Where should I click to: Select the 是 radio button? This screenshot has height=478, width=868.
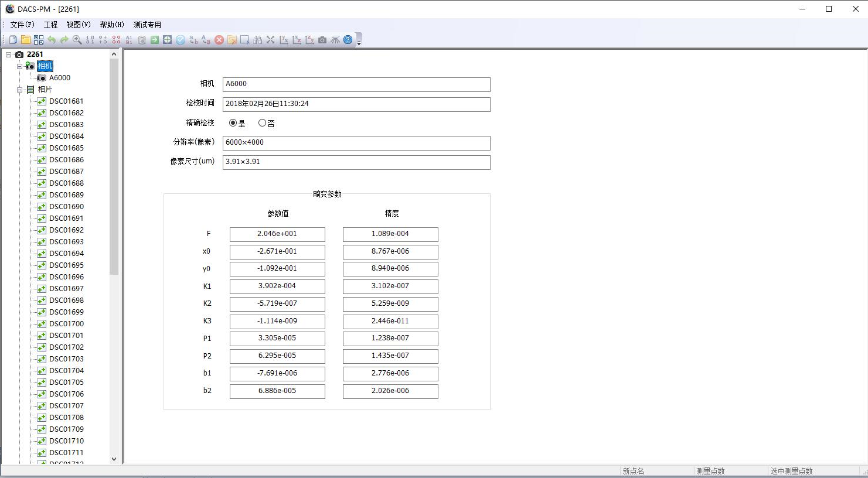point(233,123)
